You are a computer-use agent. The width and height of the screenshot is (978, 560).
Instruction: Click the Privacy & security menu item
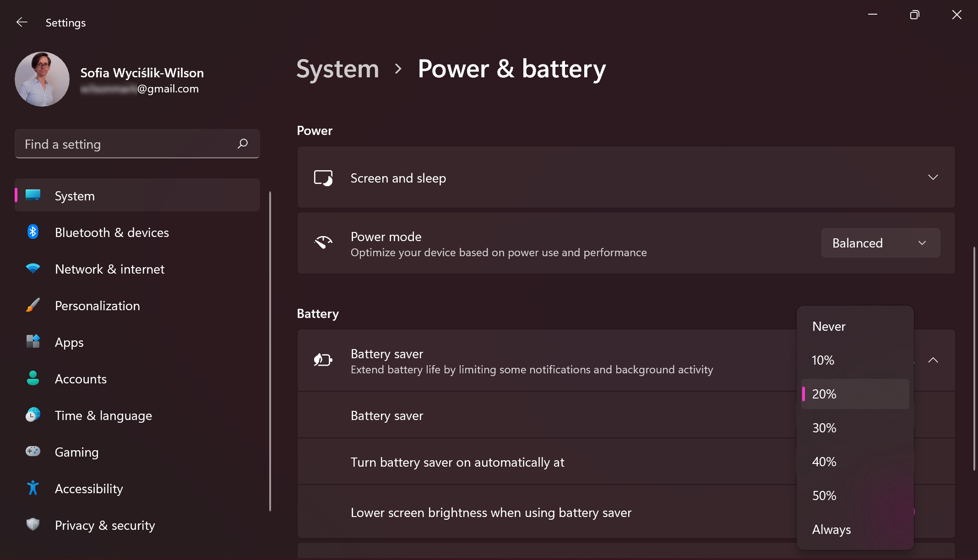point(105,525)
